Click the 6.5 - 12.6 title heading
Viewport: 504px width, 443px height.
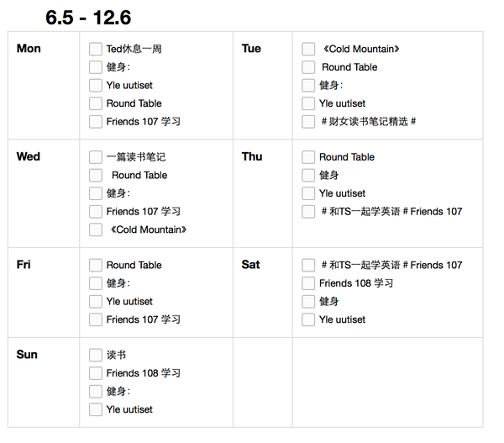tap(88, 18)
